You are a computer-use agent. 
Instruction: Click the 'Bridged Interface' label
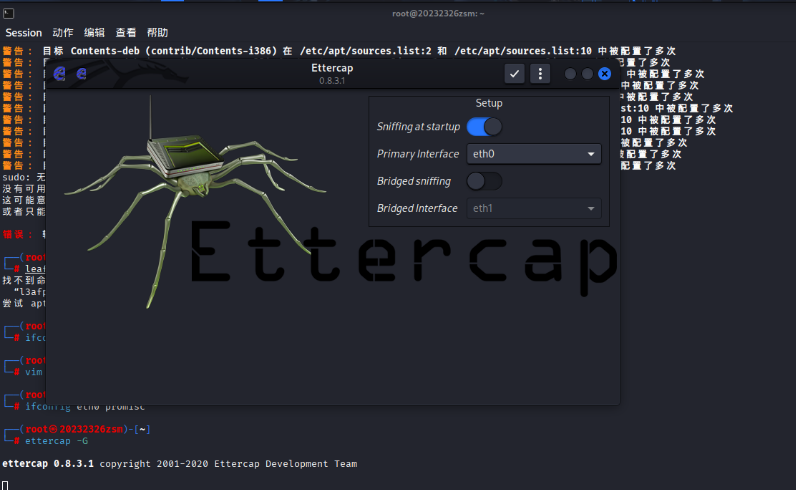click(x=417, y=208)
